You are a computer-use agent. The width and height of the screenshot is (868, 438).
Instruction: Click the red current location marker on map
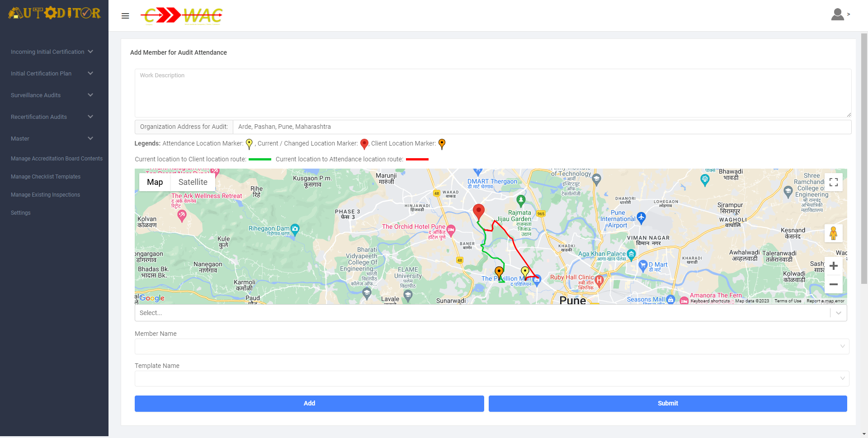pyautogui.click(x=478, y=212)
